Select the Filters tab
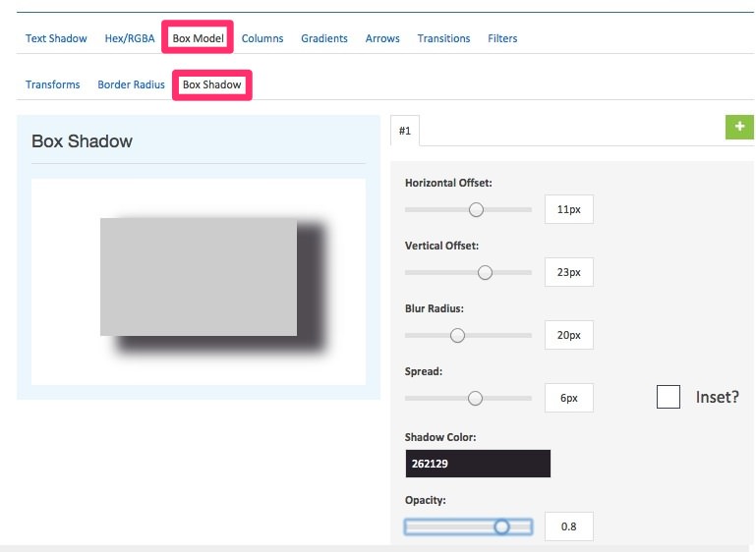 502,38
